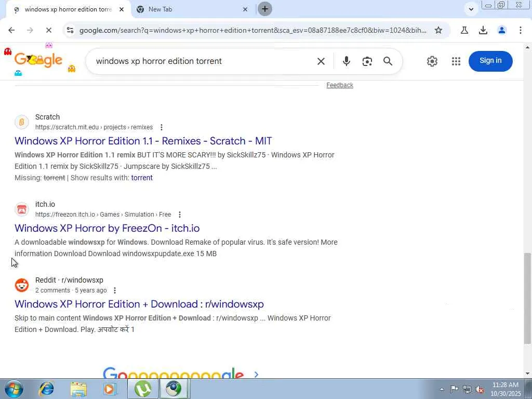Submit search with magnifying glass icon
Image resolution: width=532 pixels, height=399 pixels.
[388, 61]
